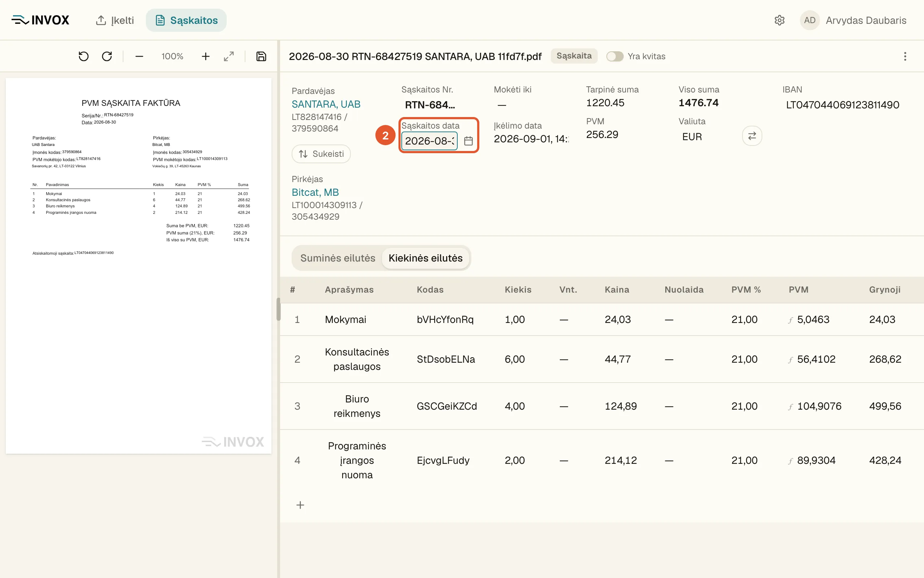Click the code cell GSCGeiKZCd
The width and height of the screenshot is (924, 578).
click(447, 406)
